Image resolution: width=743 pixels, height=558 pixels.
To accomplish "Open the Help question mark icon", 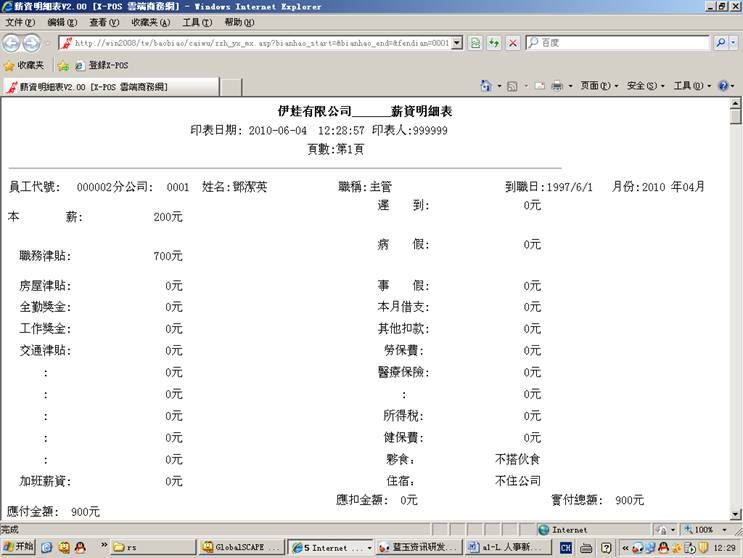I will tap(724, 86).
